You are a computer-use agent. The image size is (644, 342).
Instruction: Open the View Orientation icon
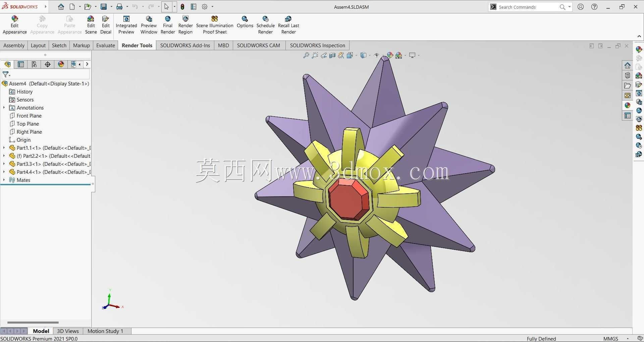coord(350,55)
